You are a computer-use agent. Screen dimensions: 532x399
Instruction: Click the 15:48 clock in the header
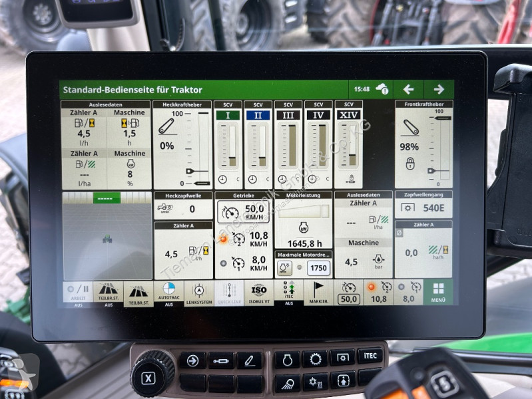(362, 89)
